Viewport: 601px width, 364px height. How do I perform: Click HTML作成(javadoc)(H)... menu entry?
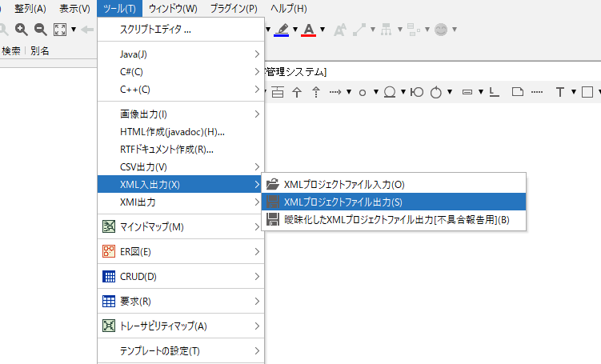click(172, 131)
